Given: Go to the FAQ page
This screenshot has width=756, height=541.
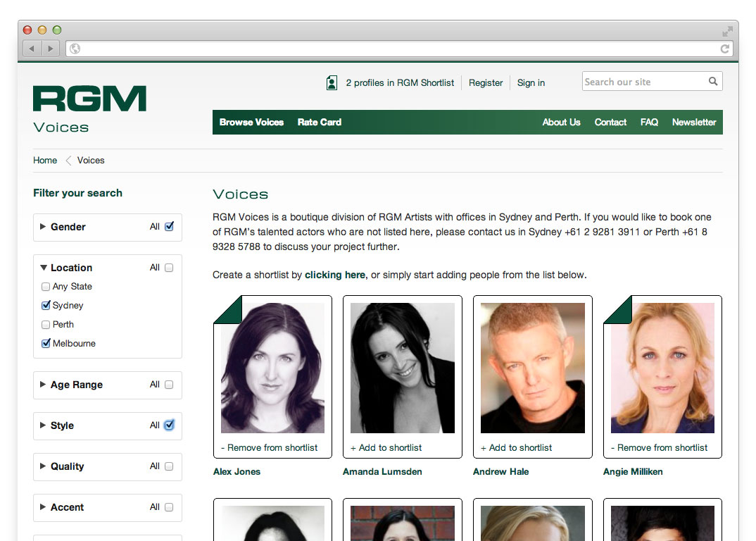Looking at the screenshot, I should point(649,122).
